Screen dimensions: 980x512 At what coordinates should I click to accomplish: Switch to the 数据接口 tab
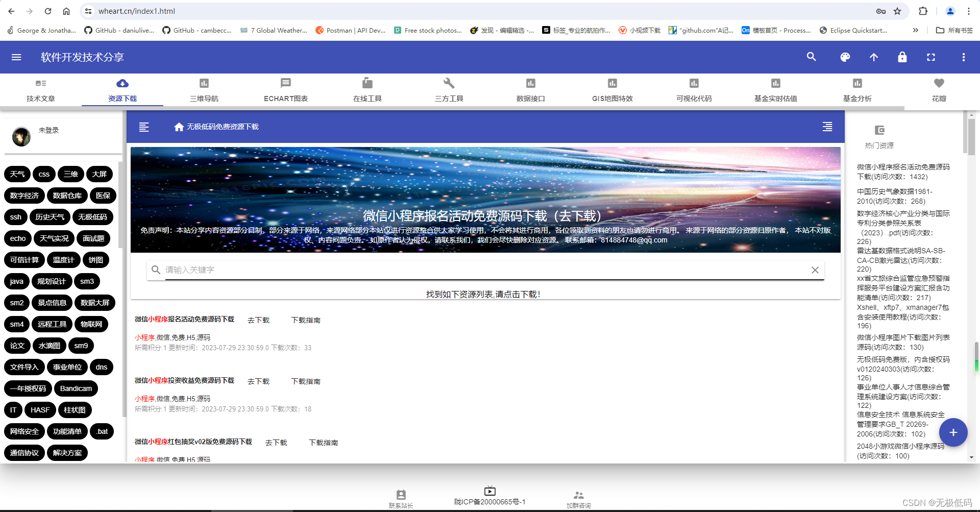tap(531, 90)
